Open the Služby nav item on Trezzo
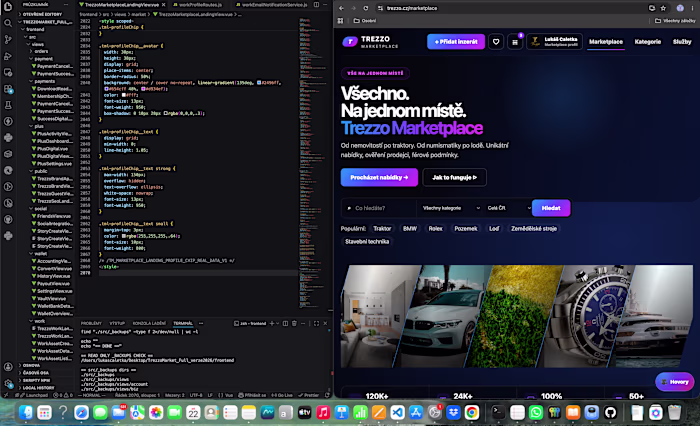Image resolution: width=700 pixels, height=426 pixels. [682, 42]
